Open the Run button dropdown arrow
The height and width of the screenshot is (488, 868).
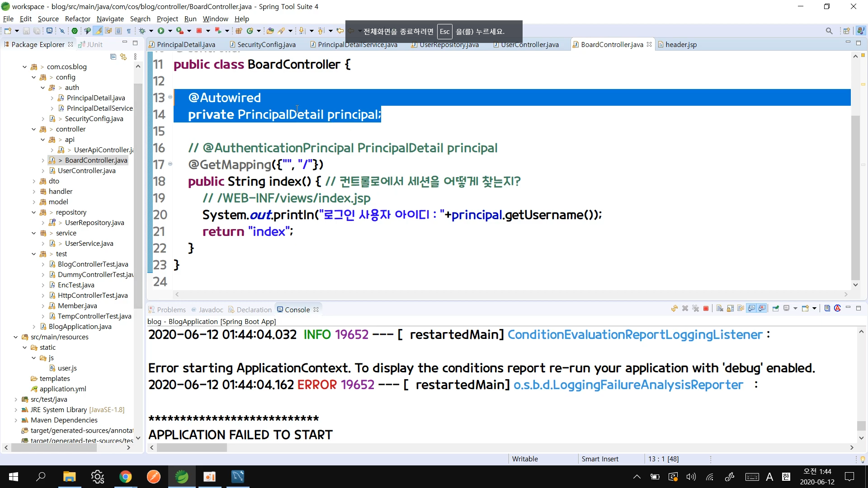click(170, 31)
